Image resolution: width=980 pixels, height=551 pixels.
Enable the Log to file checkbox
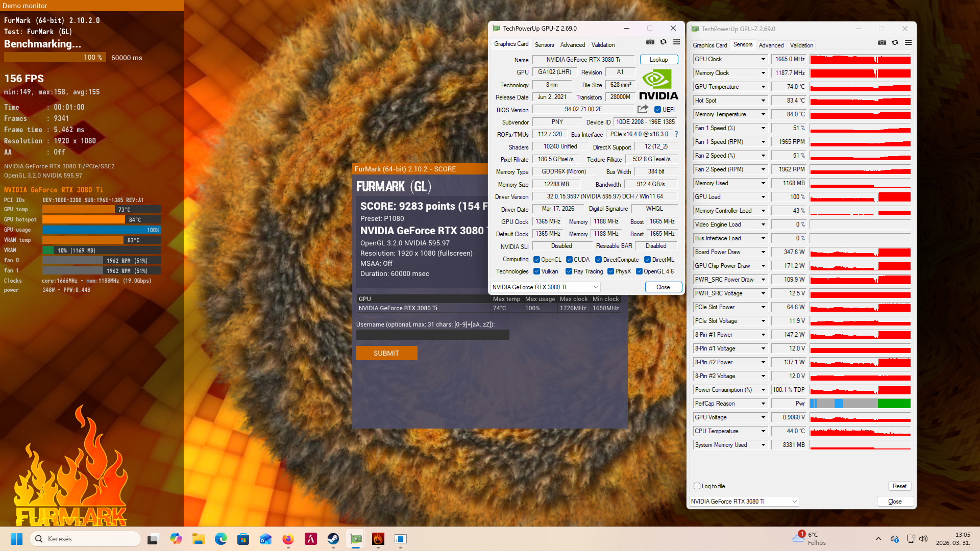pos(697,486)
